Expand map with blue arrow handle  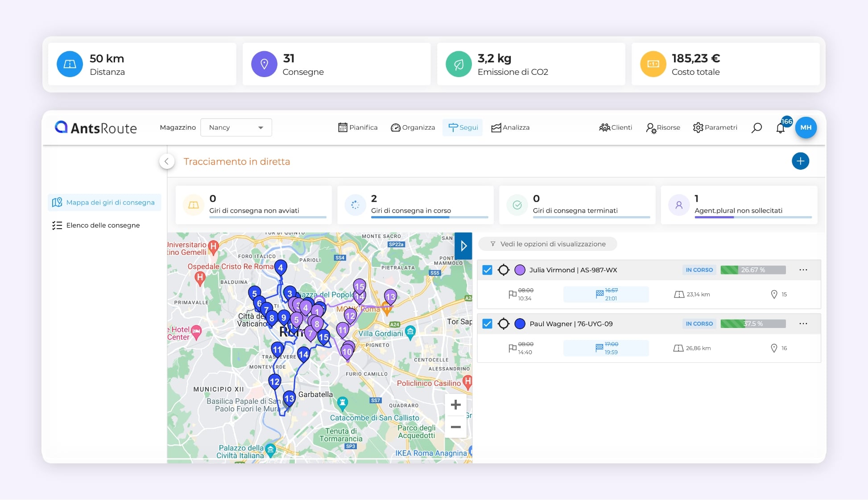(463, 246)
